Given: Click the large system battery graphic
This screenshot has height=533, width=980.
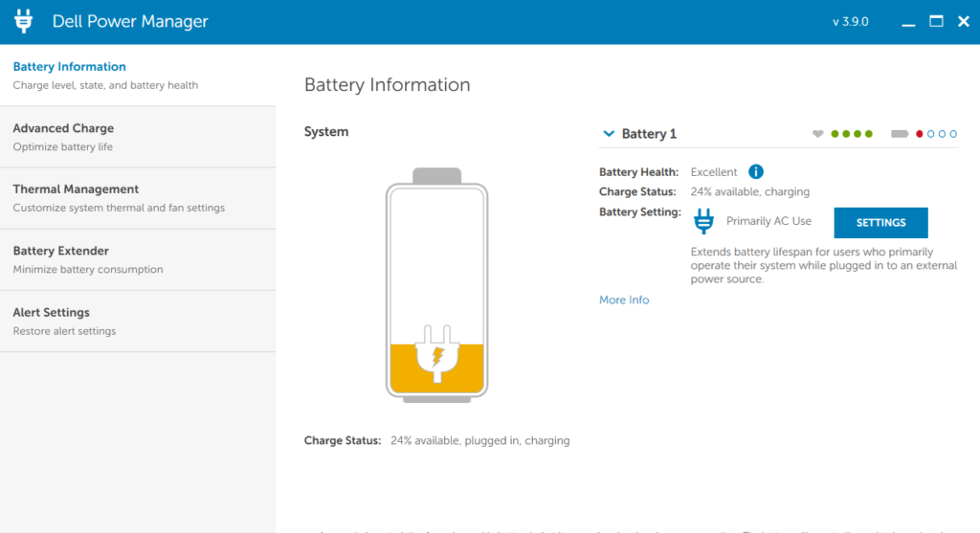Looking at the screenshot, I should pos(437,287).
